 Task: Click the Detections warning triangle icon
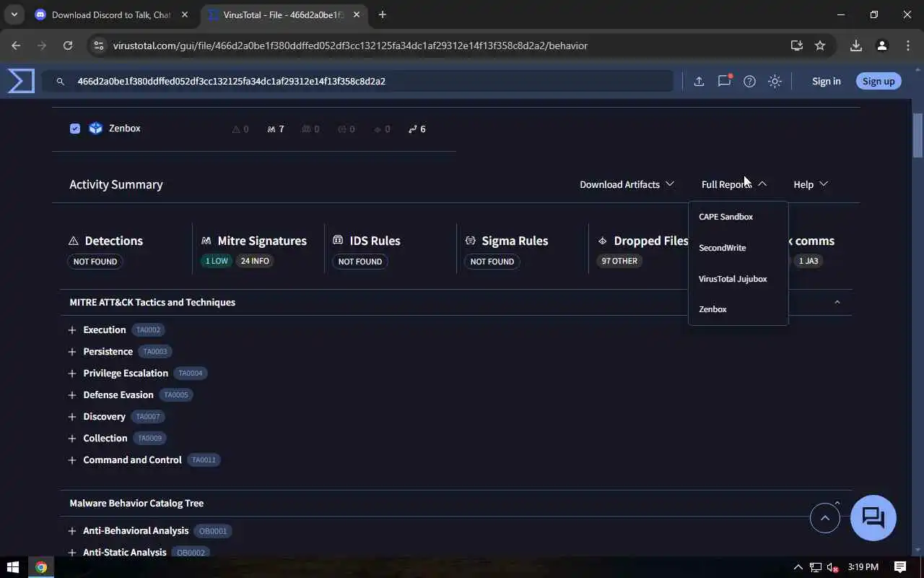point(73,241)
